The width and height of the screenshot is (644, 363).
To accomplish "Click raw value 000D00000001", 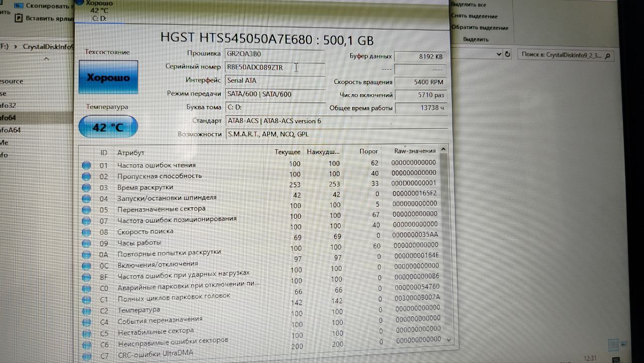I will click(x=414, y=184).
